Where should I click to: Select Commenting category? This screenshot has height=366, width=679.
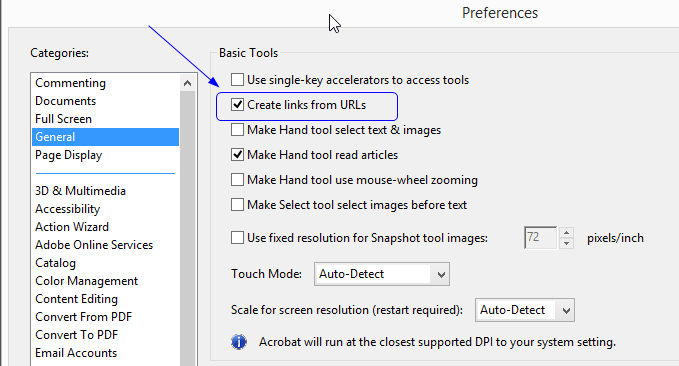71,83
